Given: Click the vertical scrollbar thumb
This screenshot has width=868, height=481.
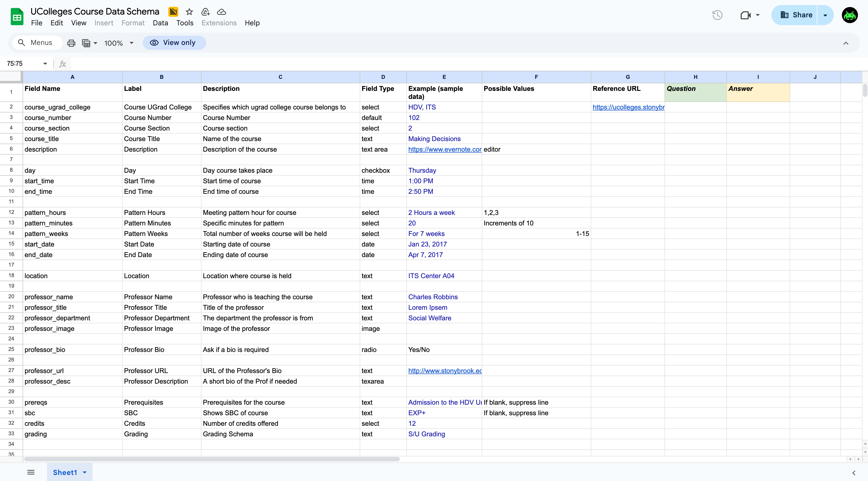Looking at the screenshot, I should (865, 90).
